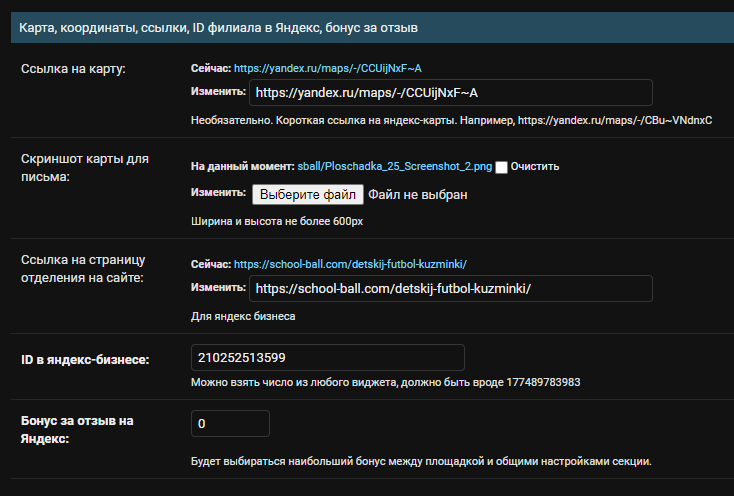Image resolution: width=734 pixels, height=496 pixels.
Task: Click 'Изменить' label beside the map link input
Action: (x=218, y=91)
